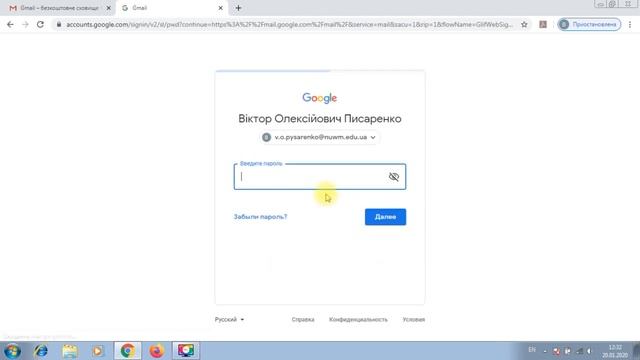This screenshot has width=640, height=360.
Task: Open the Chrome three-dot menu
Action: click(630, 24)
